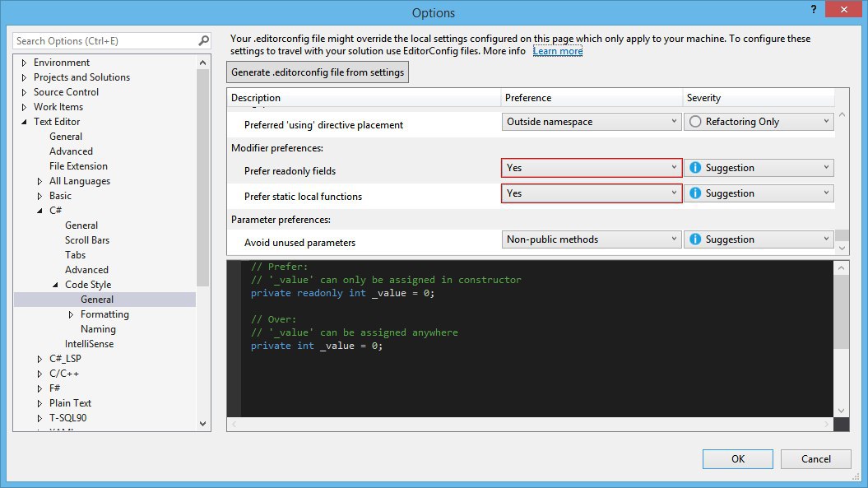This screenshot has height=488, width=868.
Task: Collapse the Text Editor node
Action: [24, 122]
